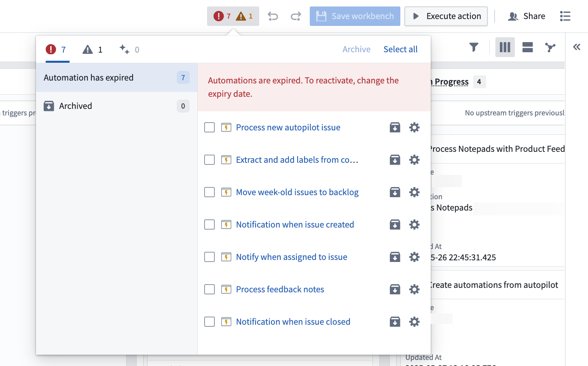
Task: Open settings gear for "Move week-old issues to backlog"
Action: pyautogui.click(x=415, y=192)
